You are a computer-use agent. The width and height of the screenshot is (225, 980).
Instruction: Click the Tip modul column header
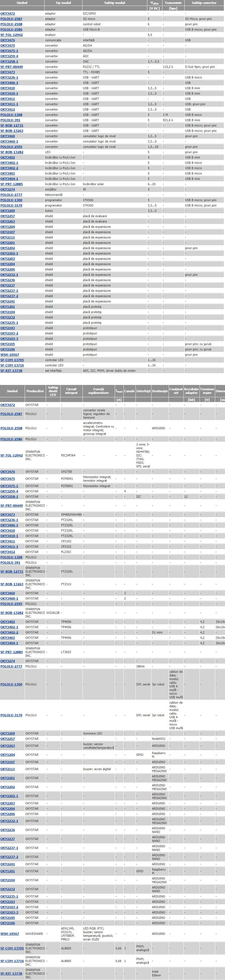coord(63,3)
